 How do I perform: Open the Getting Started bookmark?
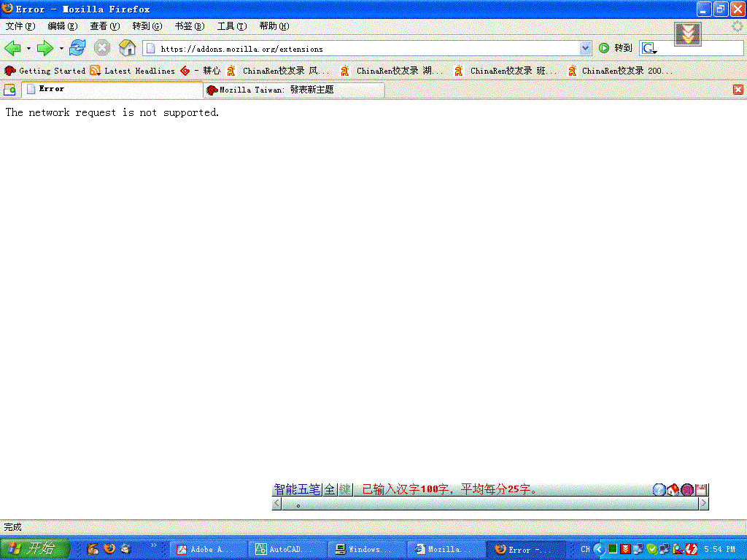coord(44,71)
